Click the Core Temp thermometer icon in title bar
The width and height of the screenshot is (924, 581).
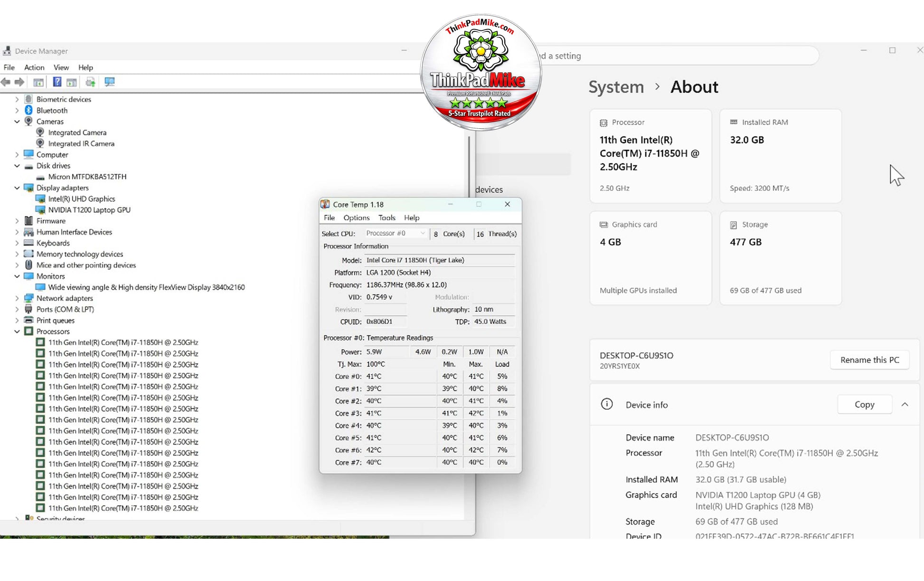pyautogui.click(x=325, y=204)
